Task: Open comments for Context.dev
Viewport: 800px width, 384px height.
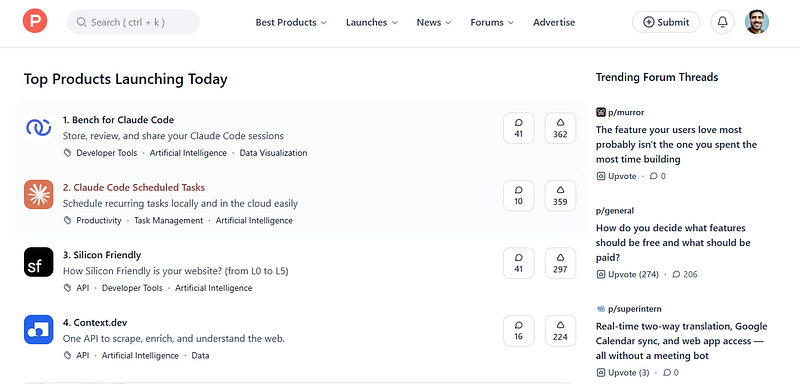Action: 519,330
